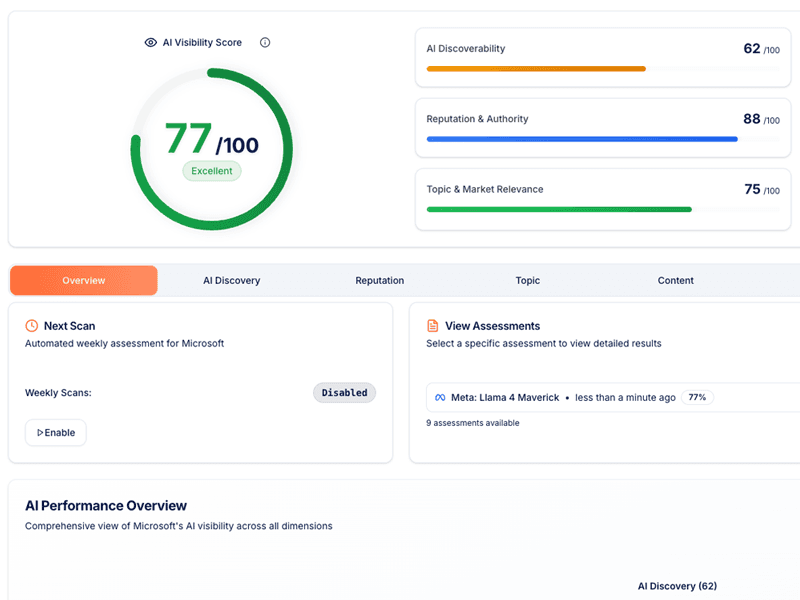This screenshot has width=800, height=600.
Task: Click the Excellent rating badge
Action: point(212,171)
